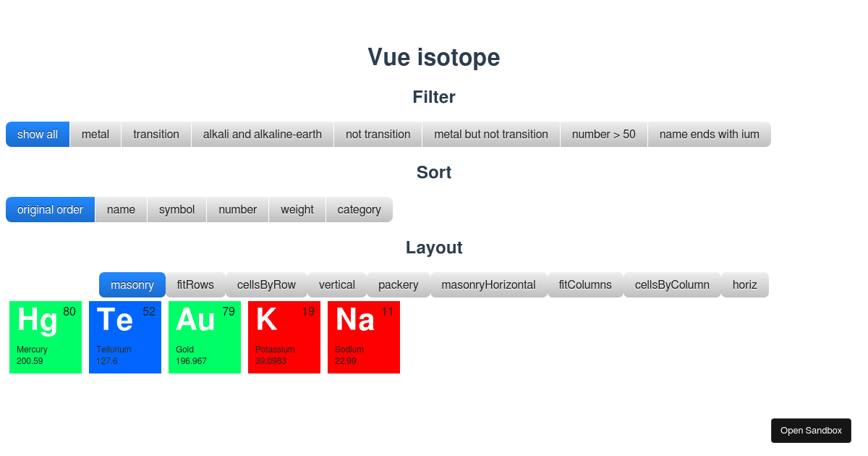Open the sandbox via Open Sandbox
Viewport: 868px width, 456px height.
[x=811, y=430]
